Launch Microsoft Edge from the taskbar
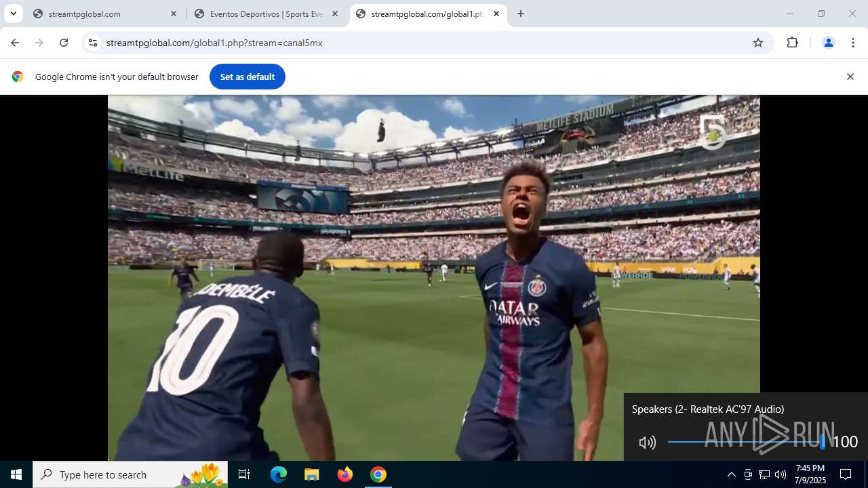The image size is (868, 488). 279,474
